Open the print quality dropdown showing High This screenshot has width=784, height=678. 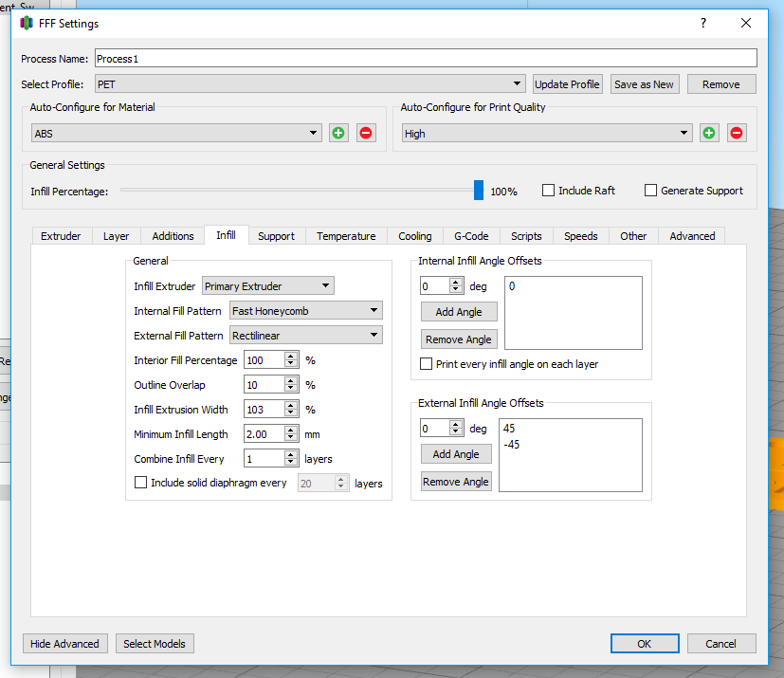point(547,134)
